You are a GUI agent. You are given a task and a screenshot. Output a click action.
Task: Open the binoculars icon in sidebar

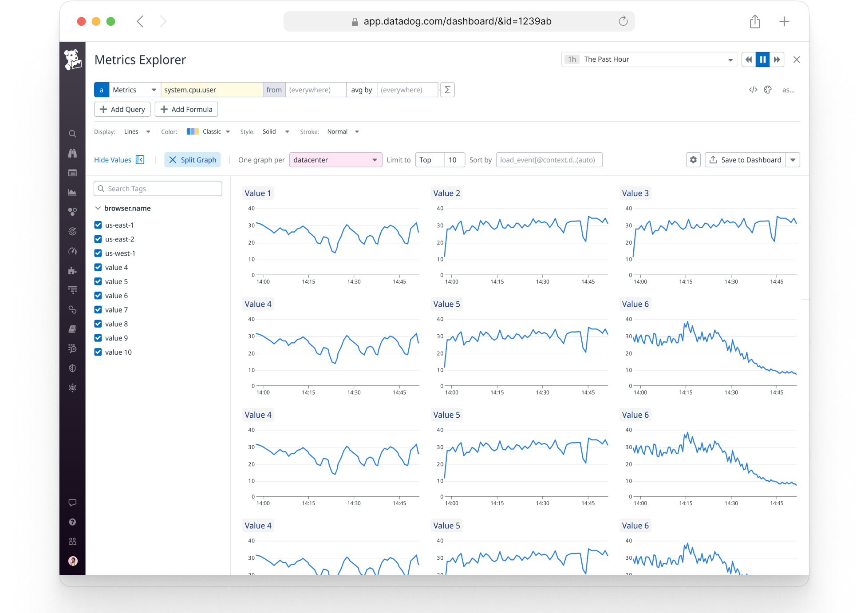[72, 153]
